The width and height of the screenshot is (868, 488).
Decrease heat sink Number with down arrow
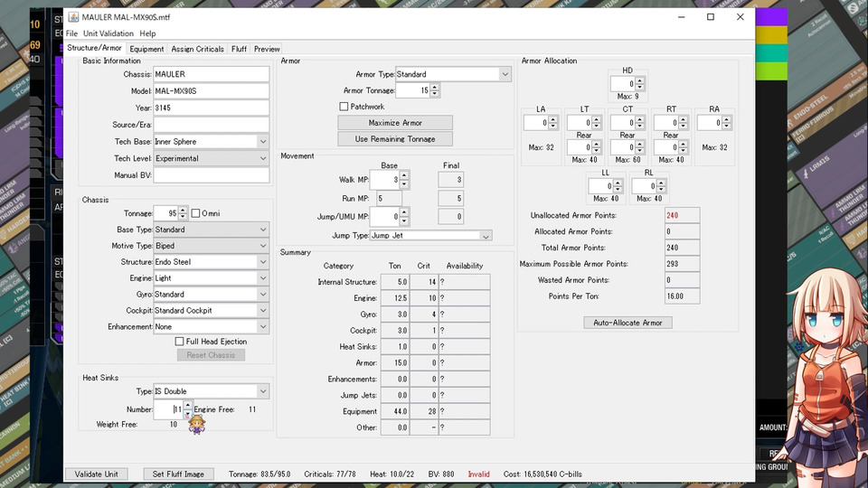coord(187,414)
